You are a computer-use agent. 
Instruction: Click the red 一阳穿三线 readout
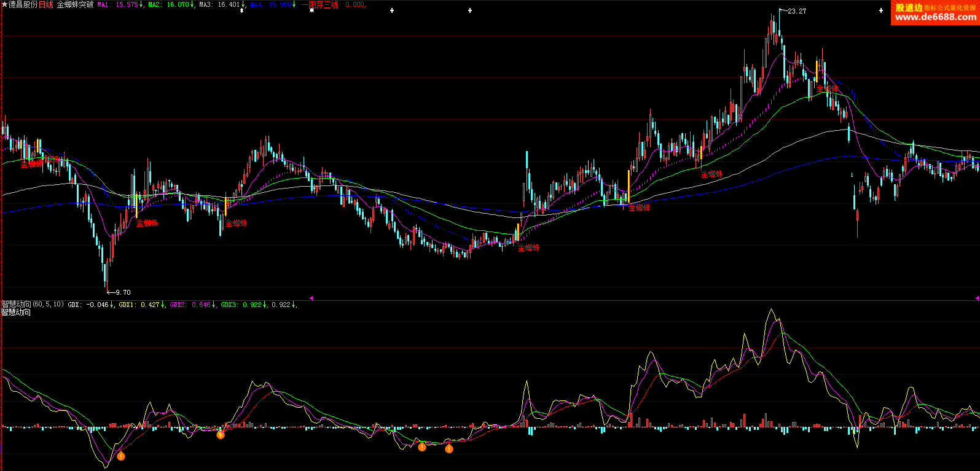click(333, 4)
